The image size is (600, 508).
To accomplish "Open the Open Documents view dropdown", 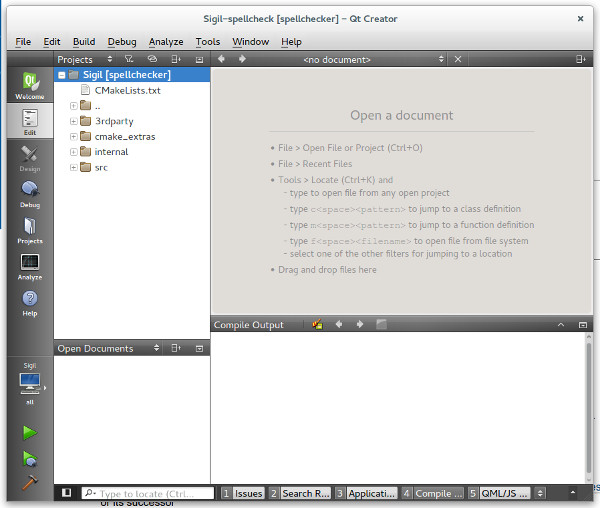I will (157, 348).
